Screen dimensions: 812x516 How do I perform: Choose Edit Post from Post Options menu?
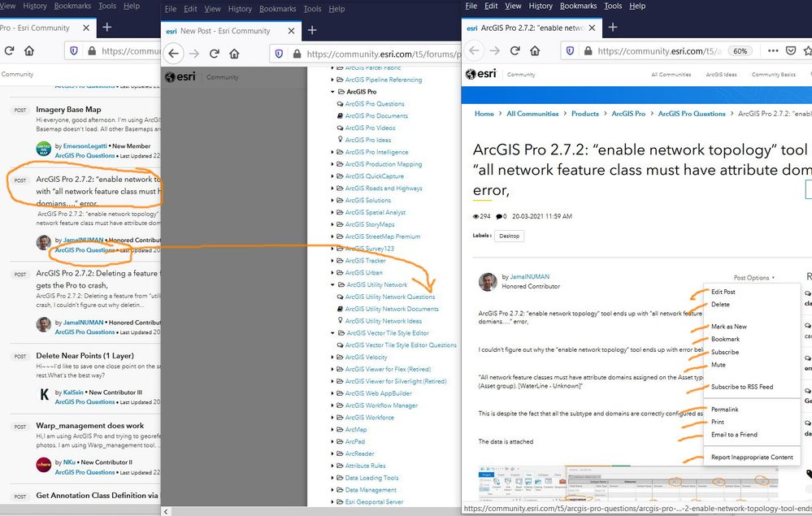pyautogui.click(x=723, y=292)
